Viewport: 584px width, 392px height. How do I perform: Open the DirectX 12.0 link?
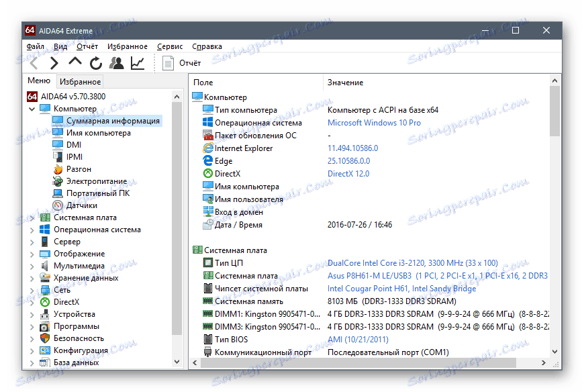click(348, 173)
